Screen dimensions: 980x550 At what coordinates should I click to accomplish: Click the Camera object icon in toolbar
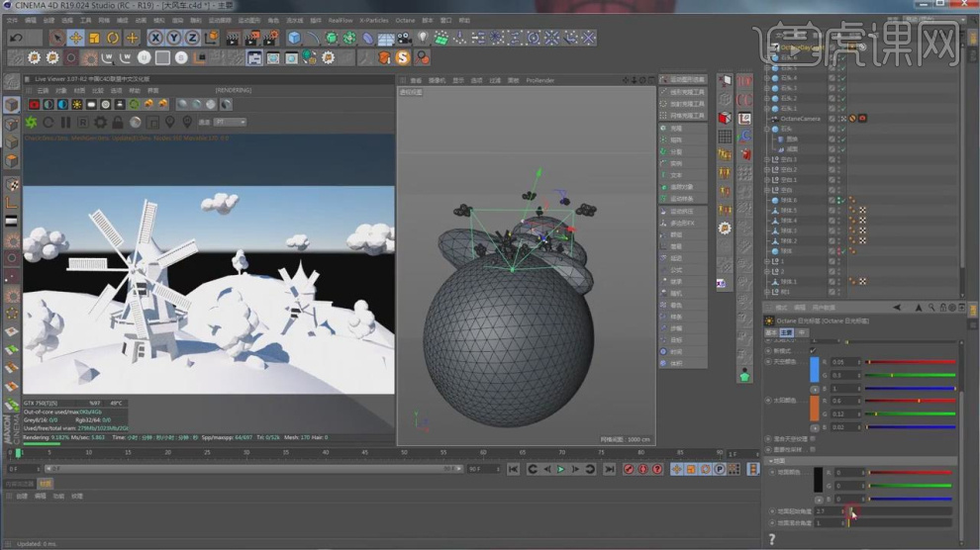pyautogui.click(x=404, y=38)
